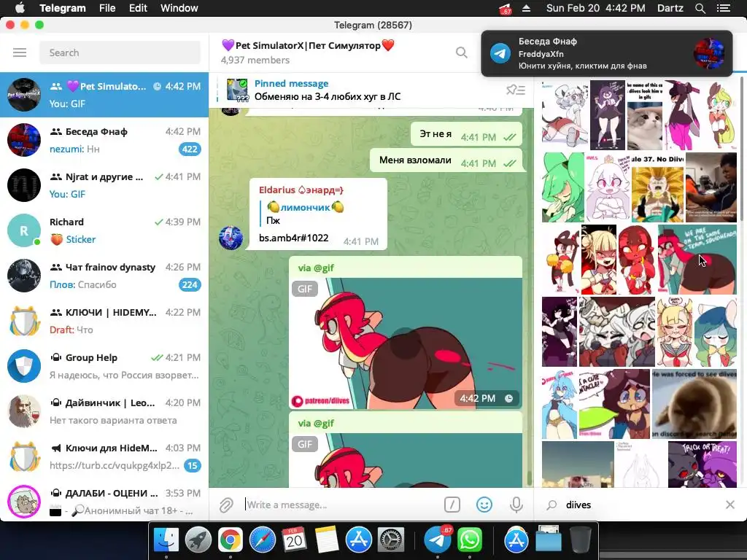Open the hamburger menu in Telegram sidebar
This screenshot has width=747, height=560.
click(x=20, y=52)
